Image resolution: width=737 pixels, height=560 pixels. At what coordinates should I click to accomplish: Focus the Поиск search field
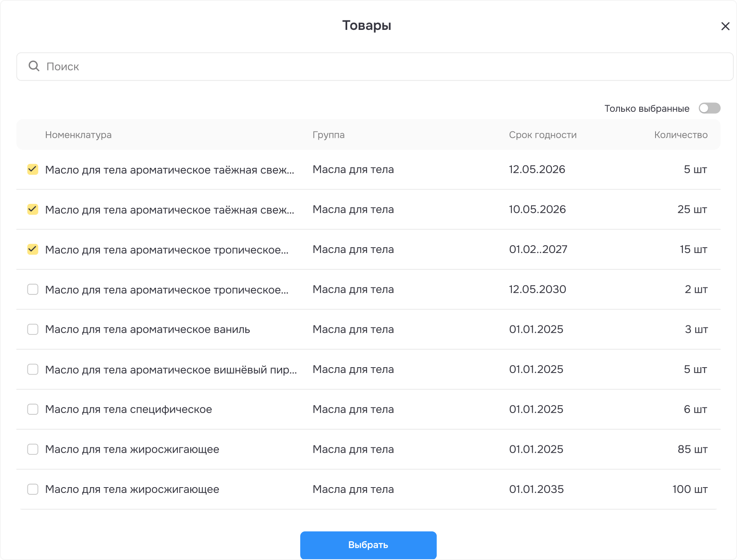(x=375, y=67)
